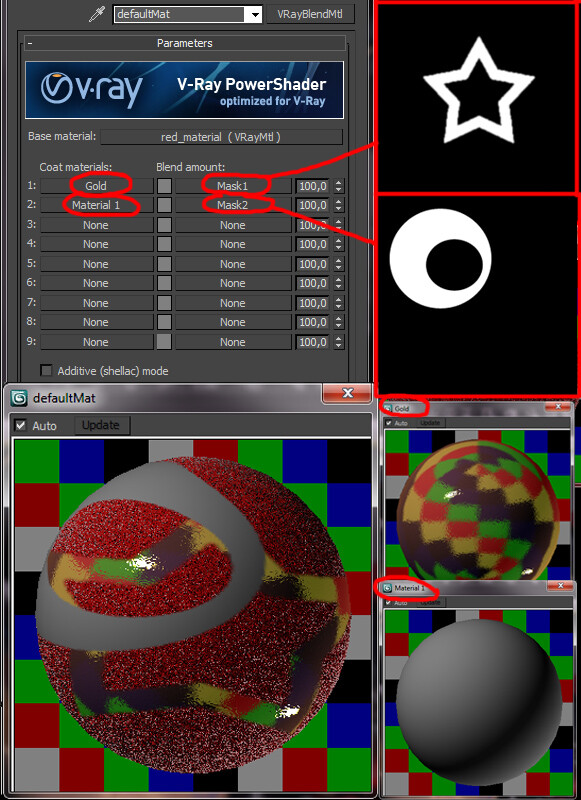
Task: Click blend amount field for row 1
Action: [313, 186]
